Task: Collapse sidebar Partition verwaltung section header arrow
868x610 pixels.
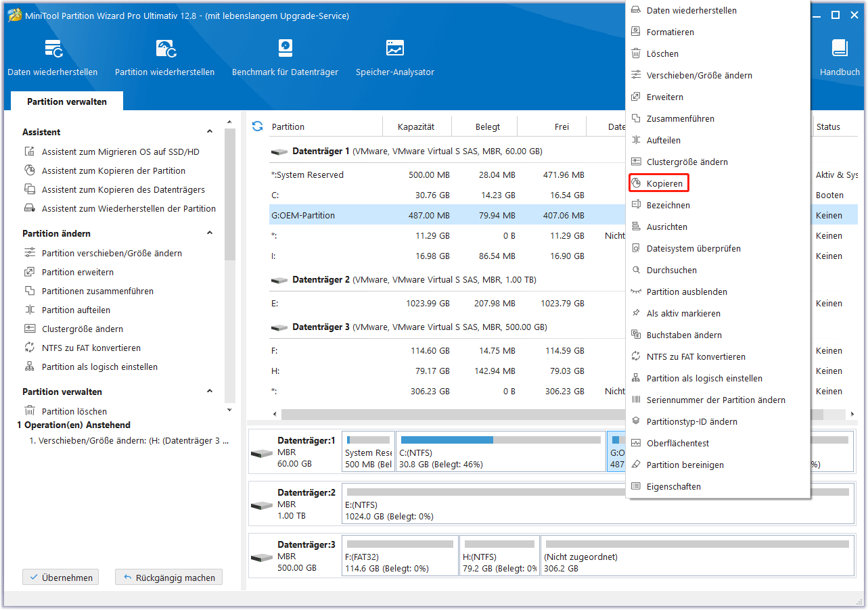Action: point(210,392)
